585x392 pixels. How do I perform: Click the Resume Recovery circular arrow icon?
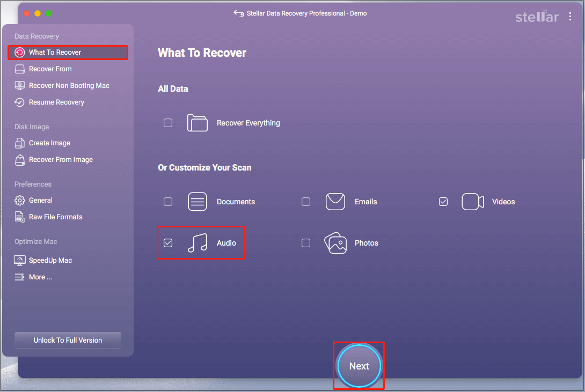pos(19,102)
